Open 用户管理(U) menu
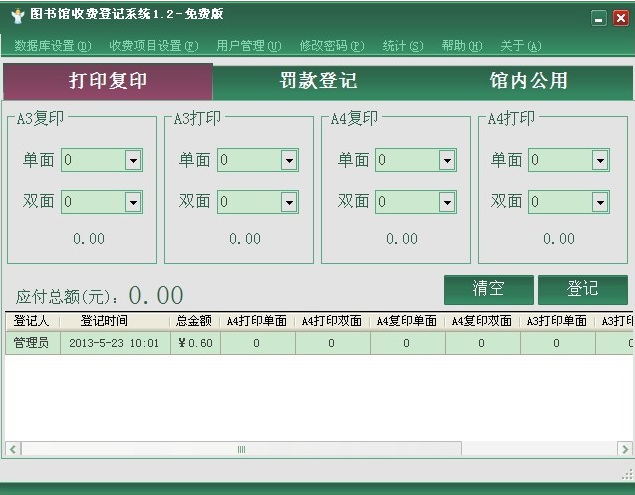This screenshot has height=495, width=635. [x=249, y=46]
